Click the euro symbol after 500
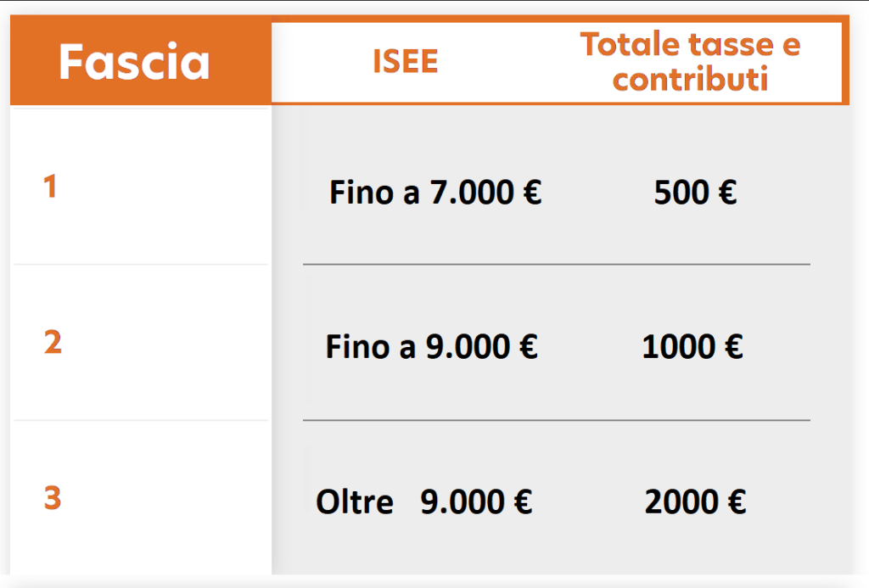The image size is (869, 588). point(727,193)
